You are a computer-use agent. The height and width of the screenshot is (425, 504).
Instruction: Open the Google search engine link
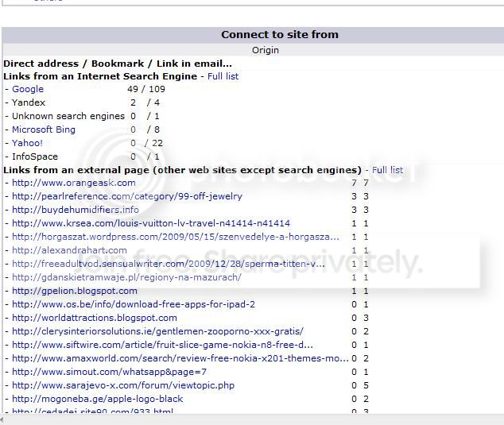click(x=28, y=89)
